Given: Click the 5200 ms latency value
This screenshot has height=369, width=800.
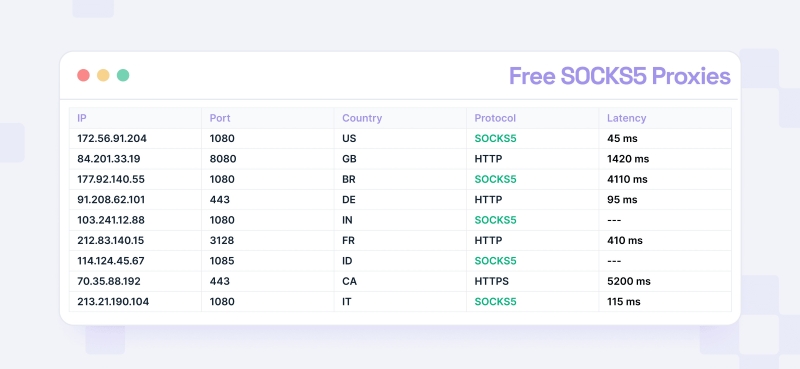Looking at the screenshot, I should [x=629, y=281].
